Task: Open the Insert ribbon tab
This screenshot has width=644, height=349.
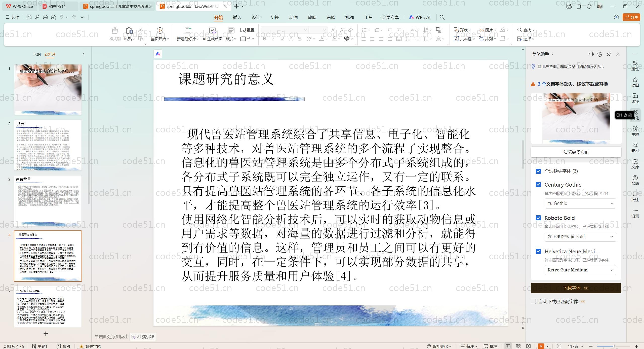Action: point(237,17)
